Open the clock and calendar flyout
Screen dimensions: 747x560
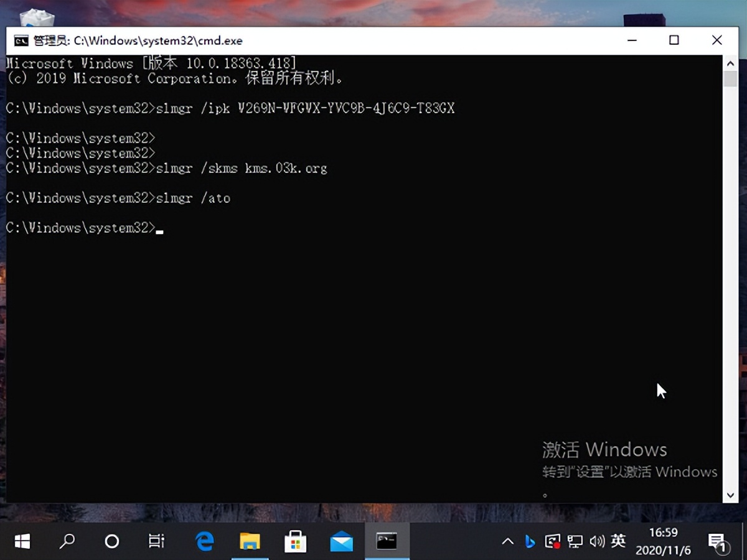click(663, 541)
